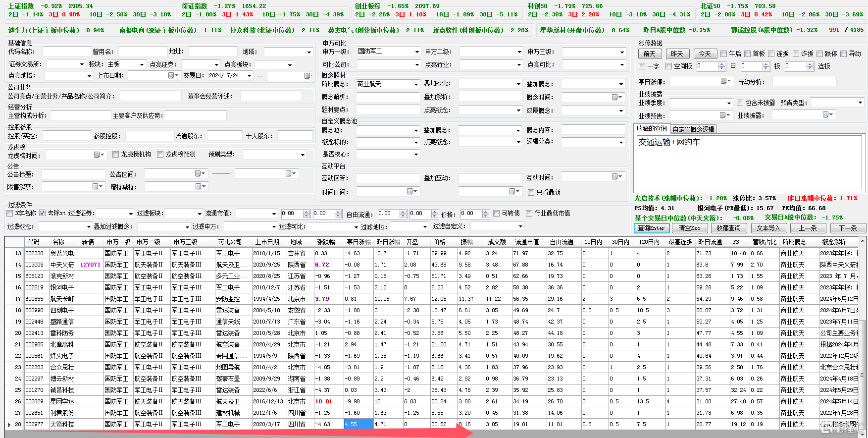The image size is (868, 438).
Task: Toggle the 跌停 checkbox
Action: [819, 54]
